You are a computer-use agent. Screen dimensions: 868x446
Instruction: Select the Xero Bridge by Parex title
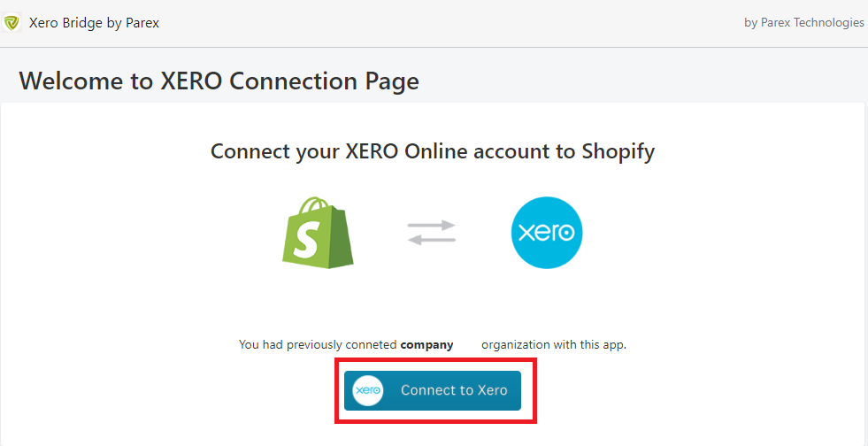pos(94,23)
